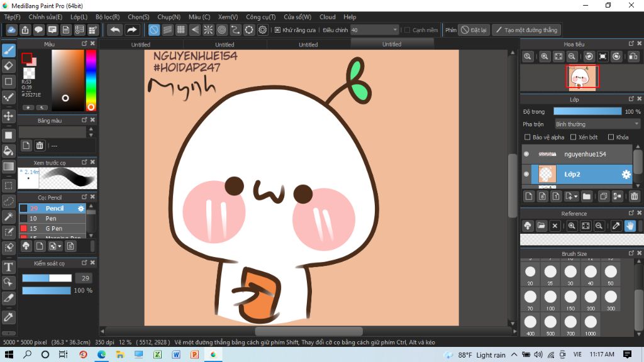
Task: Open add brush dropdown in brush panel
Action: point(55,246)
